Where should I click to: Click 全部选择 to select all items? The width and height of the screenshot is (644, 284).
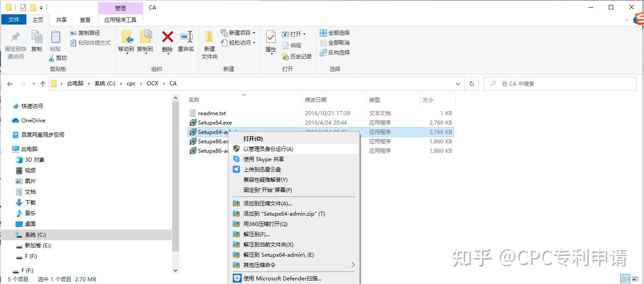335,33
